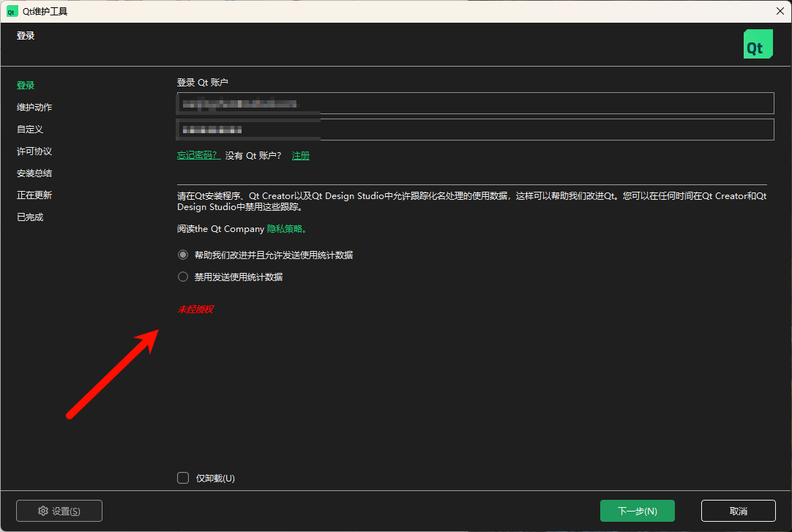Screen dimensions: 792x532
Task: Enable the 仅卸载(U) checkbox
Action: (183, 479)
